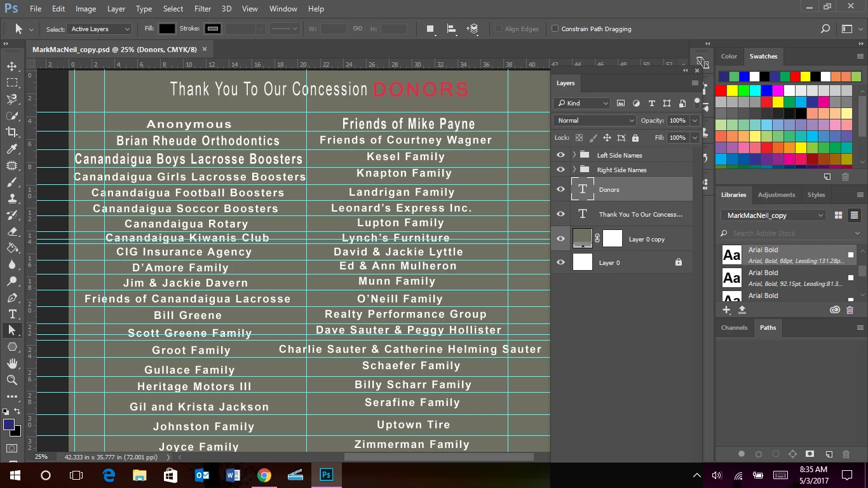Enable Constrain Path Dragging checkbox
The height and width of the screenshot is (488, 868).
(x=555, y=29)
